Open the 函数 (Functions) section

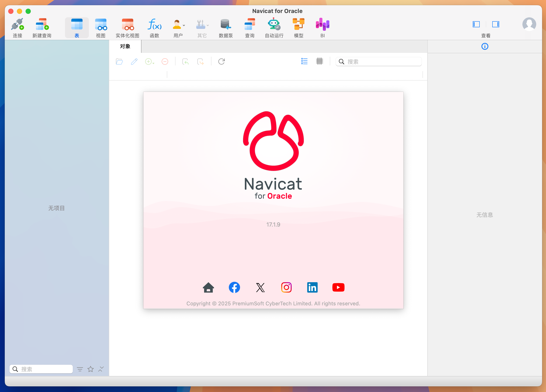click(154, 27)
